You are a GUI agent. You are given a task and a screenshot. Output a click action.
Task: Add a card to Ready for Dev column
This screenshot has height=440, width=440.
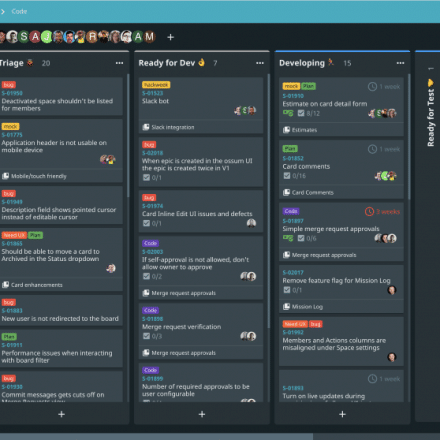point(202,414)
